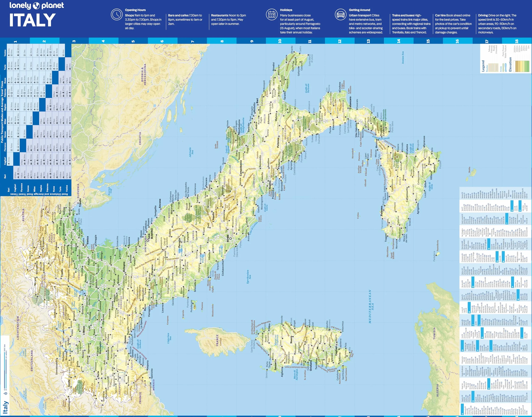Screen dimensions: 532x417
Task: Click the Park/Forest legend symbol
Action: pyautogui.click(x=503, y=68)
